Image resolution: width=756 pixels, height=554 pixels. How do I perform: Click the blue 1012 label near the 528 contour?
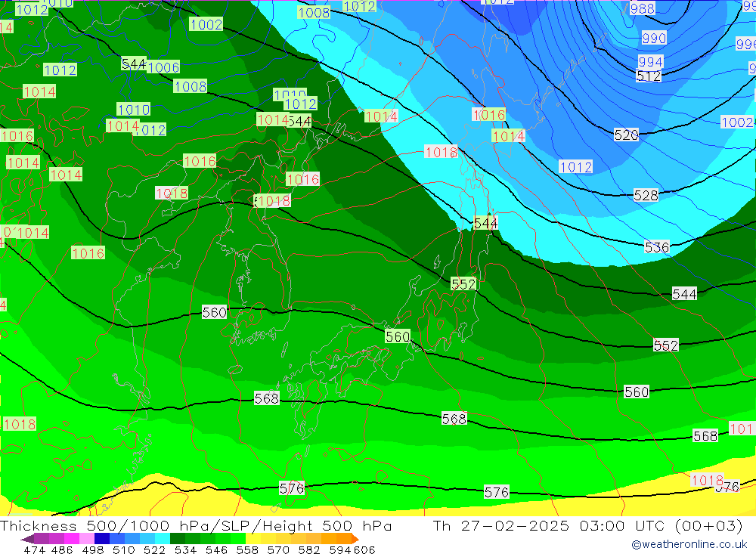pyautogui.click(x=575, y=167)
